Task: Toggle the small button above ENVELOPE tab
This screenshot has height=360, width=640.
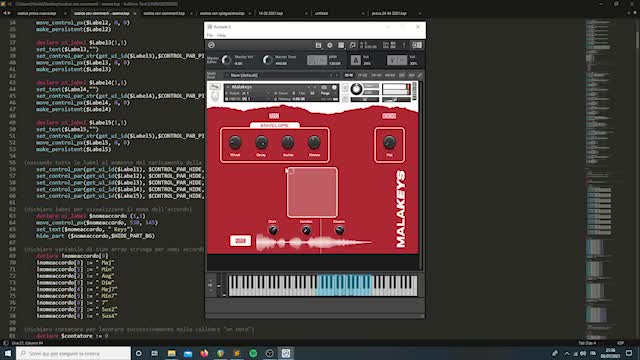Action: tap(274, 116)
